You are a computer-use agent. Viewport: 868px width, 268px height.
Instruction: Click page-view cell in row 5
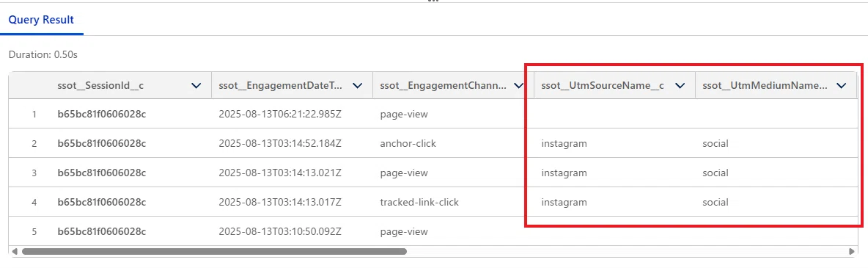click(x=404, y=231)
